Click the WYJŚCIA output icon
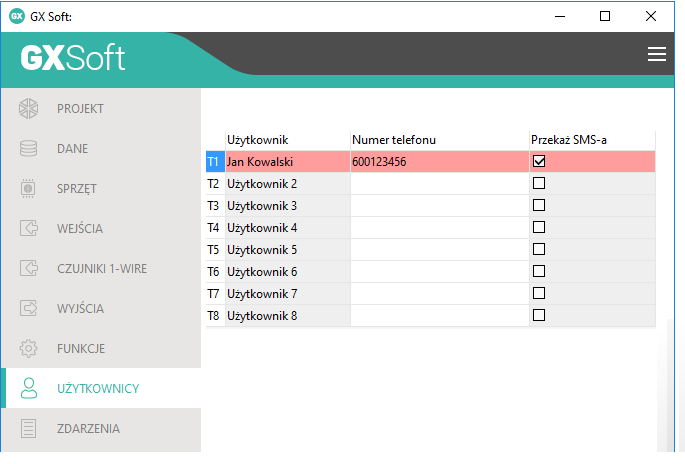Image resolution: width=685 pixels, height=464 pixels. coord(29,308)
